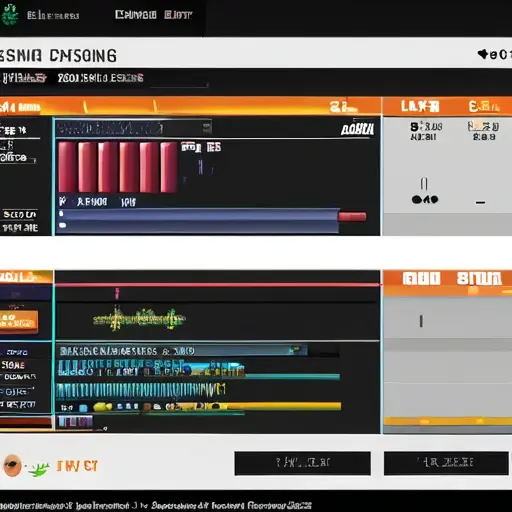
Task: Click the first red bar in chart
Action: coord(67,167)
